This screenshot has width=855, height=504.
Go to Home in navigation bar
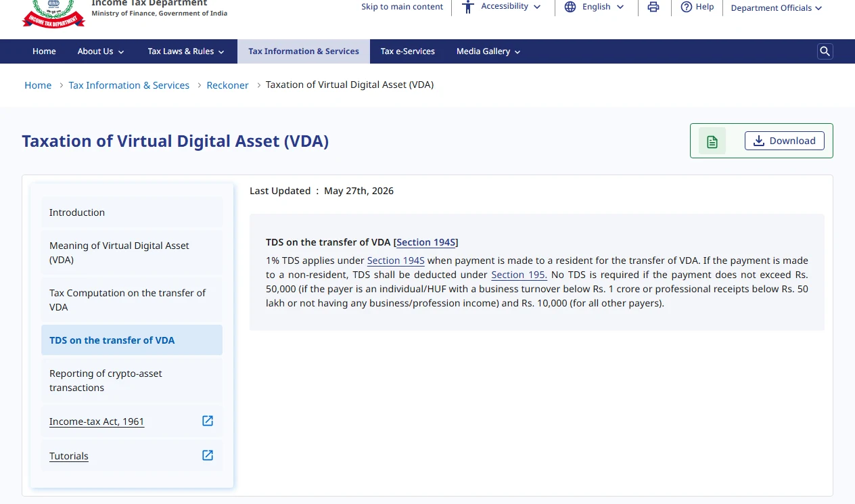[44, 51]
